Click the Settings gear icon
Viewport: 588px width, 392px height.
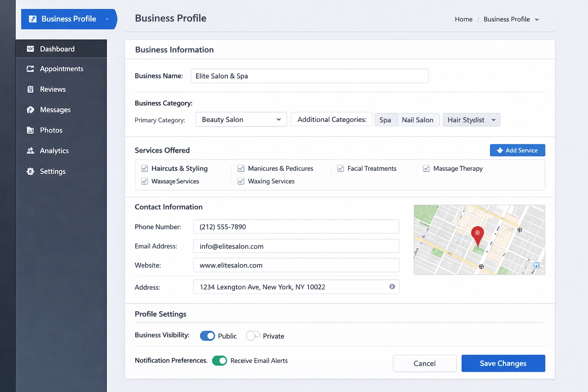30,171
